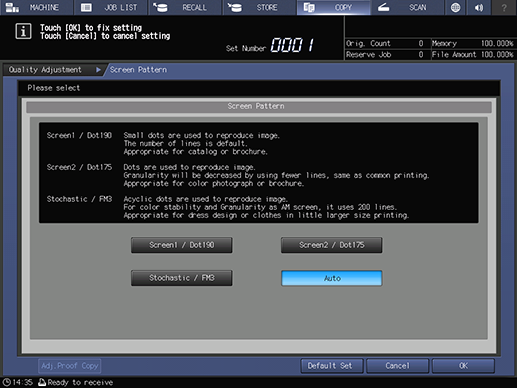Click Cancel to discard setting
The height and width of the screenshot is (388, 517).
pyautogui.click(x=397, y=366)
